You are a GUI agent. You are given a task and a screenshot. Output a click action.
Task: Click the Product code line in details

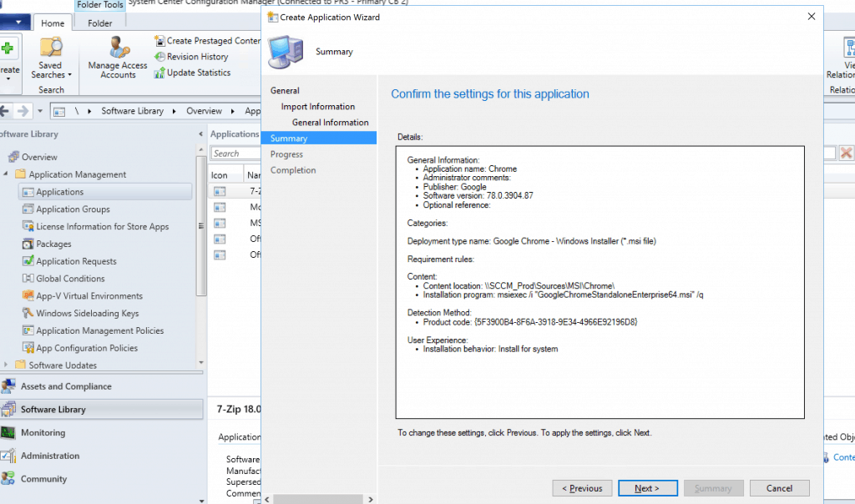(x=529, y=323)
